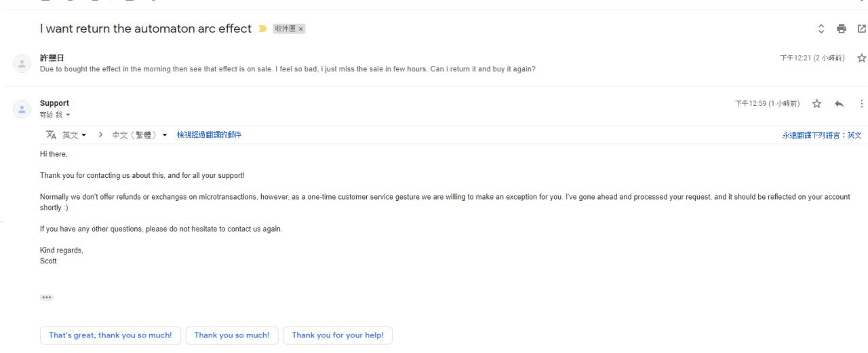
Task: Click the reply arrow icon
Action: click(840, 104)
